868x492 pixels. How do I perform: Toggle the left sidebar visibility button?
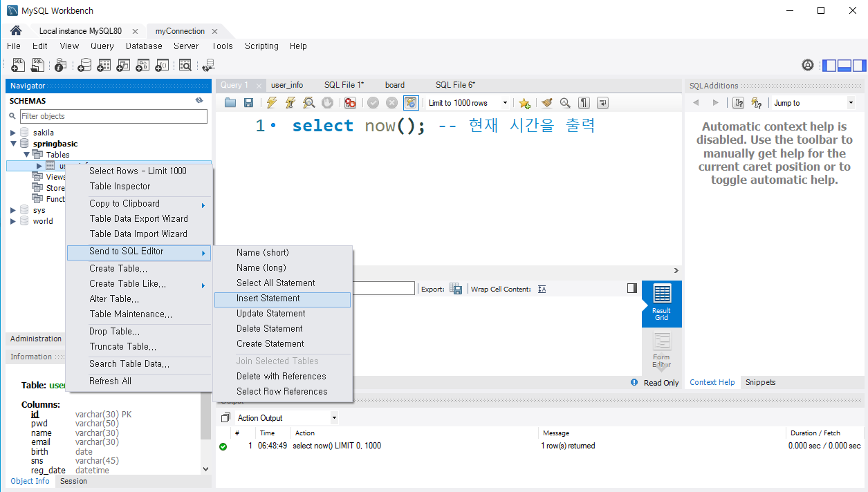click(829, 66)
